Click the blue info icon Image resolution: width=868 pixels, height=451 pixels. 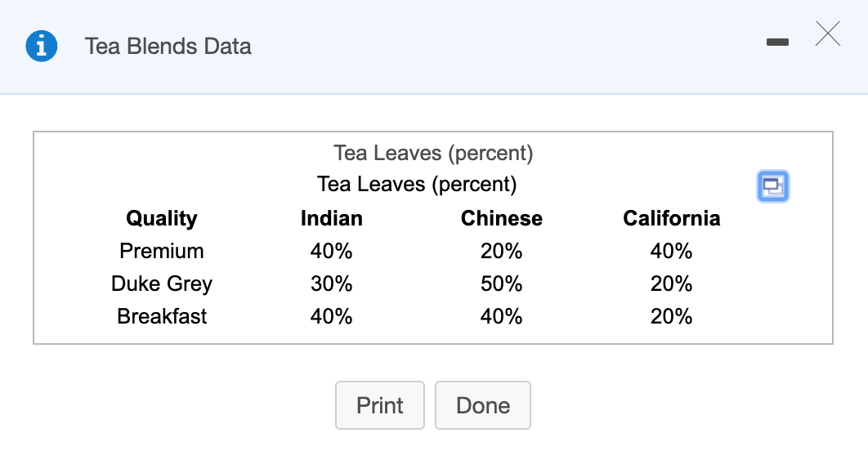42,46
